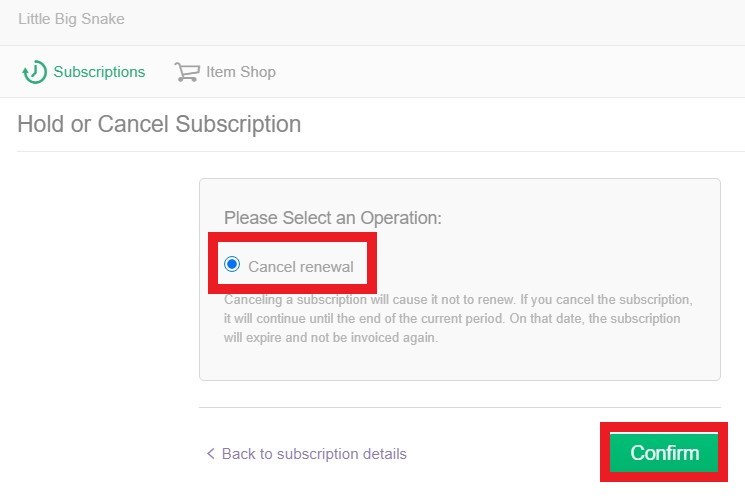Click the "Cancel renewal" option label text
Image resolution: width=745 pixels, height=500 pixels.
300,266
